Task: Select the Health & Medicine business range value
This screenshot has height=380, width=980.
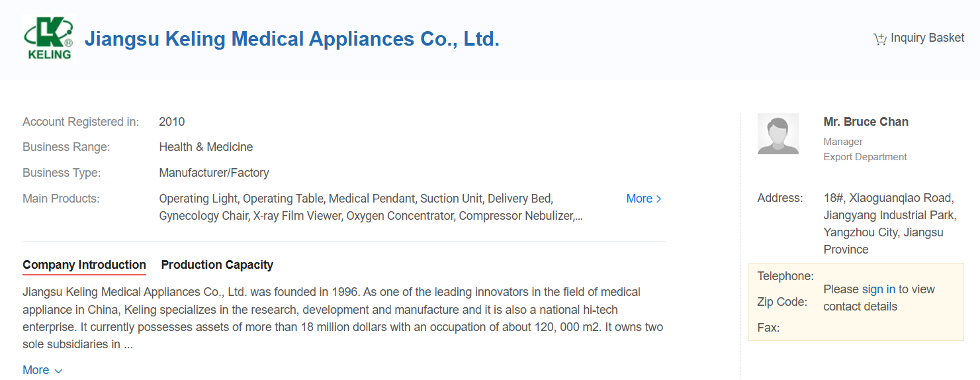Action: [206, 147]
